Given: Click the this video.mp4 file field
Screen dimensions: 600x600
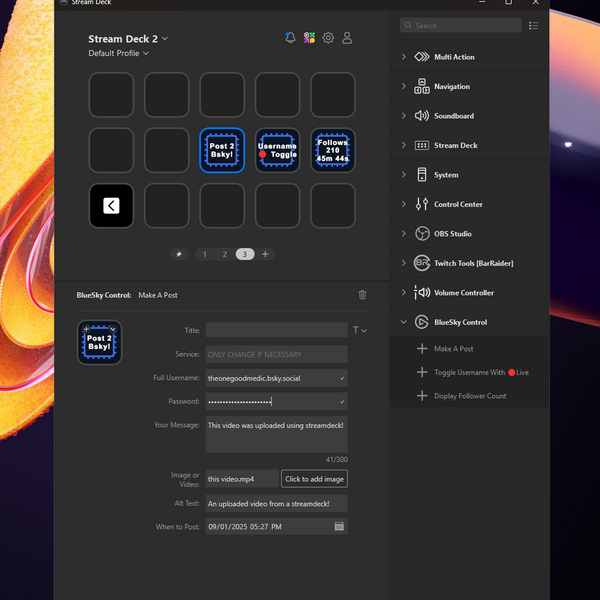Looking at the screenshot, I should tap(242, 479).
